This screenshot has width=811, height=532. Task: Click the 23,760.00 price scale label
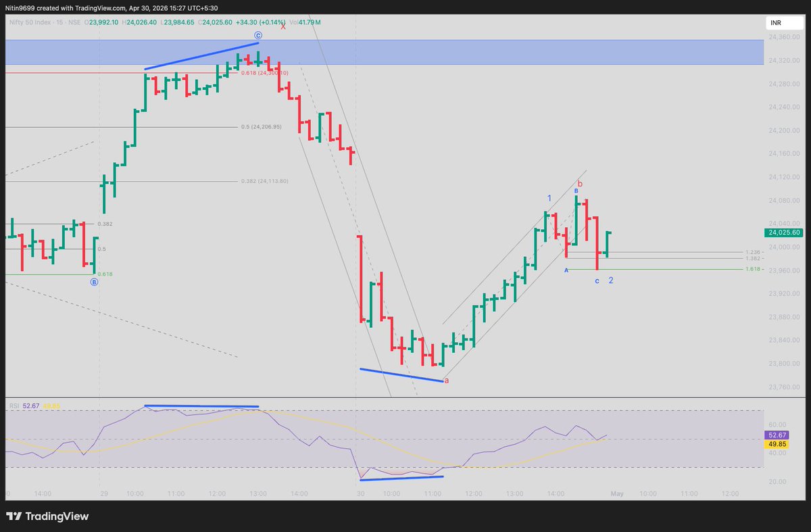[783, 387]
